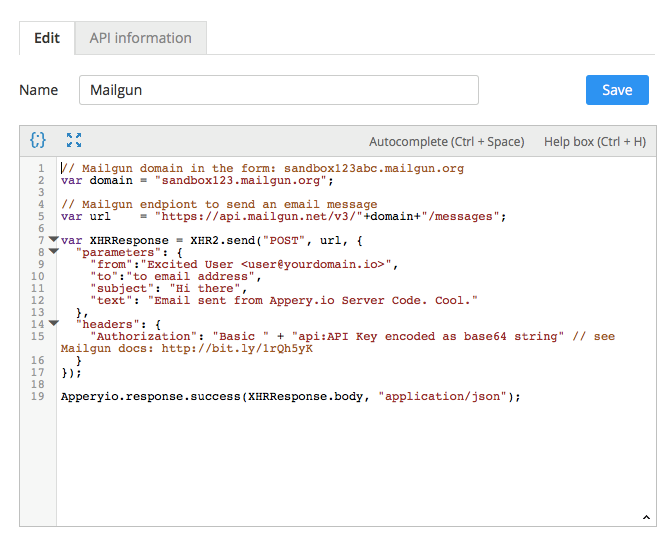Viewport: 671px width, 541px height.
Task: Open Help box (Ctrl + H)
Action: tap(595, 142)
